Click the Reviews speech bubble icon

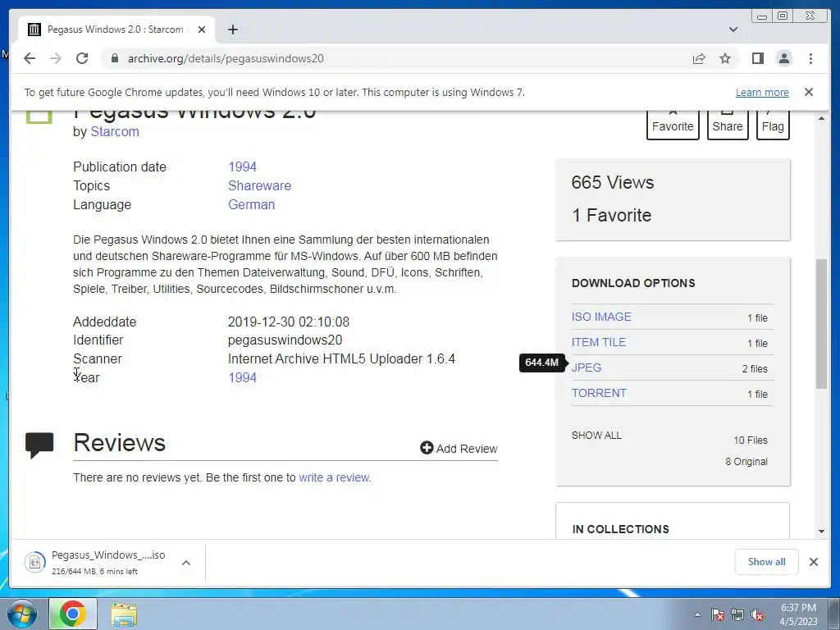[x=39, y=445]
